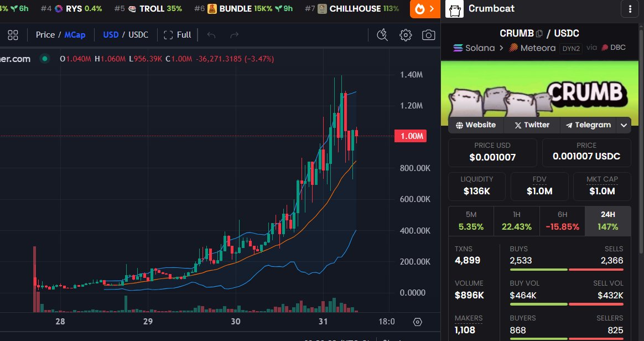Screen dimensions: 644x341
Task: Expand more socials chevron next to Telegram
Action: (624, 125)
